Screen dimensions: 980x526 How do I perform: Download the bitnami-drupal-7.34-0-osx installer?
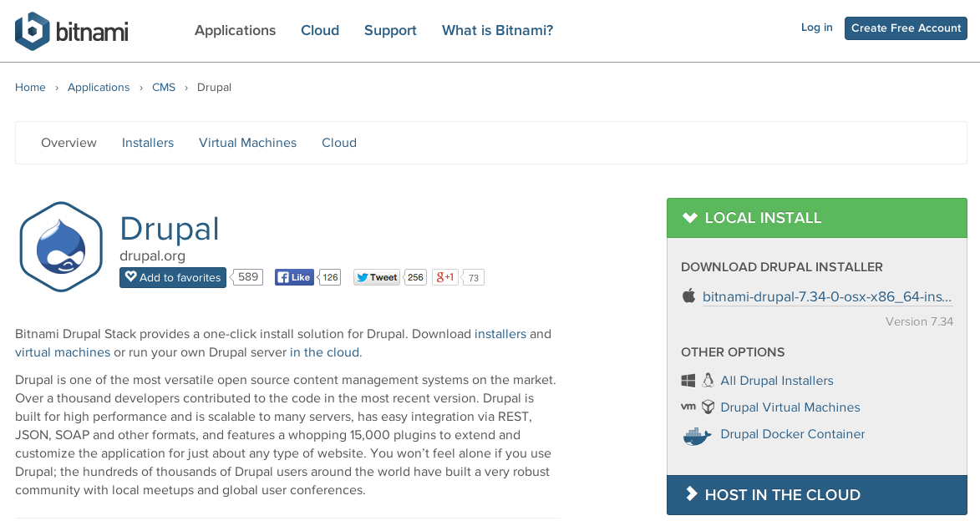(827, 296)
